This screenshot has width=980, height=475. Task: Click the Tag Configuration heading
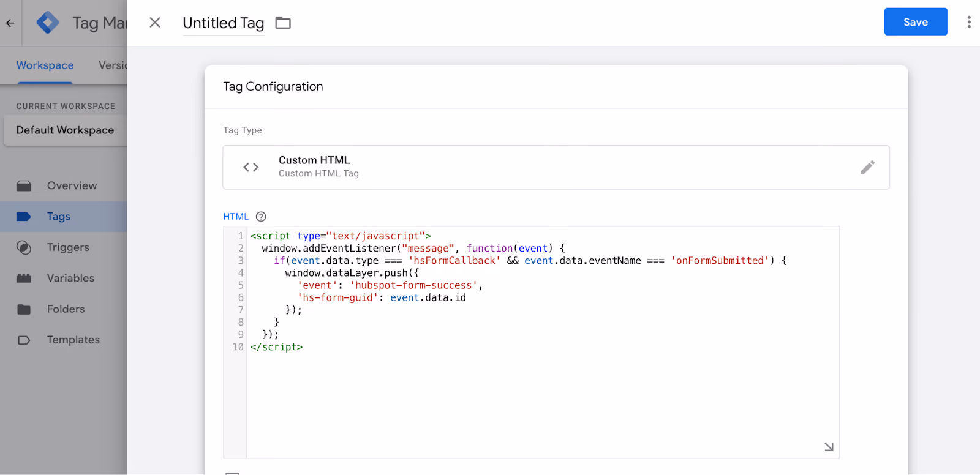273,87
